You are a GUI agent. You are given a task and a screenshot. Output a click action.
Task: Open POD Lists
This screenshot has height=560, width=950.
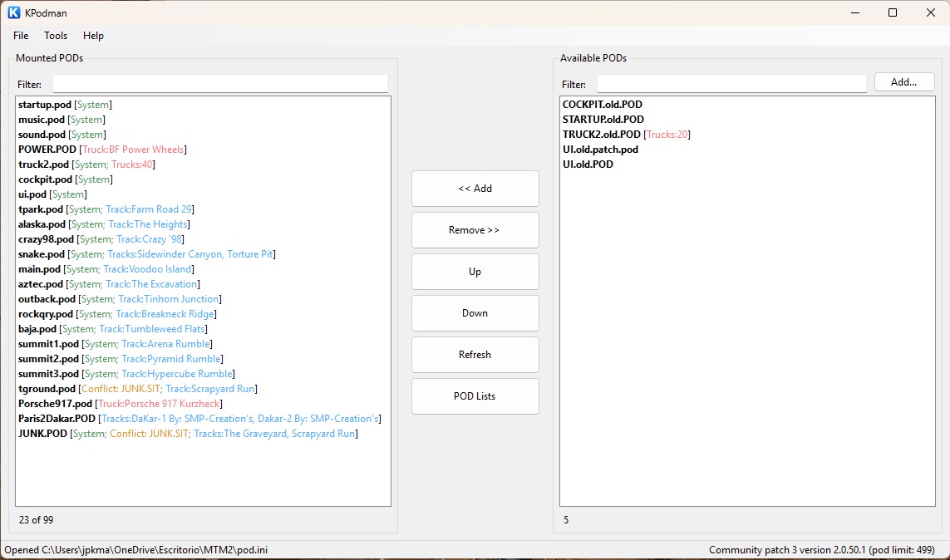[x=475, y=396]
